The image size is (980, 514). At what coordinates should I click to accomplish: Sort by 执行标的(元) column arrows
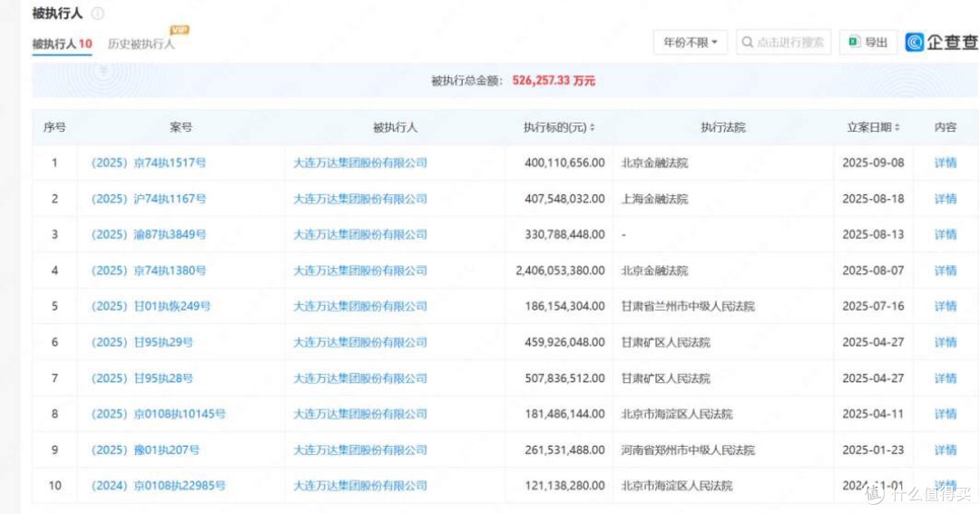pyautogui.click(x=592, y=127)
